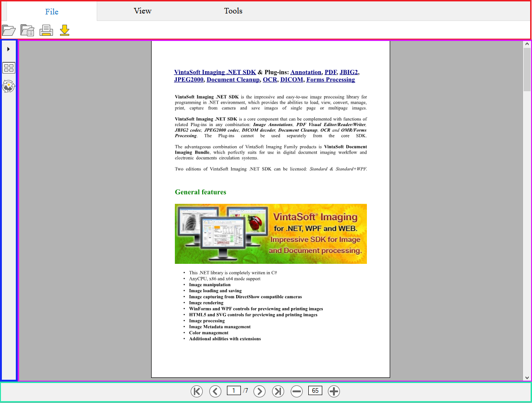This screenshot has height=403, width=532.
Task: Download the document with the yellow arrow
Action: point(65,31)
